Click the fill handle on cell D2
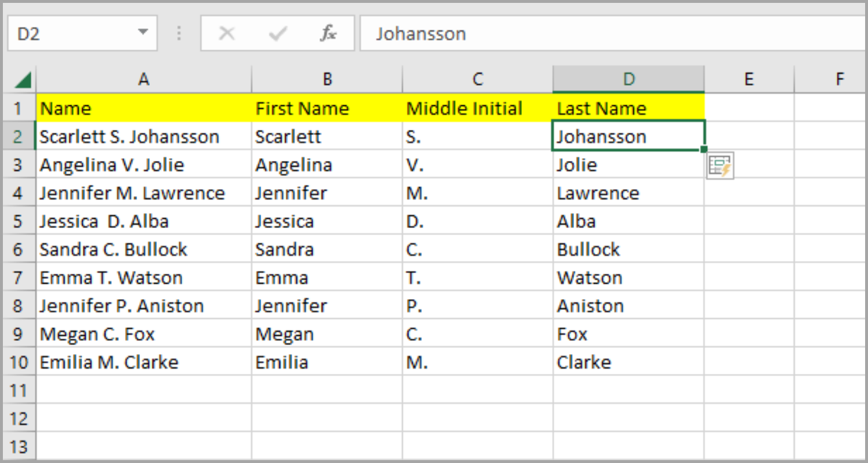Screen dimensions: 868x463 pyautogui.click(x=704, y=149)
